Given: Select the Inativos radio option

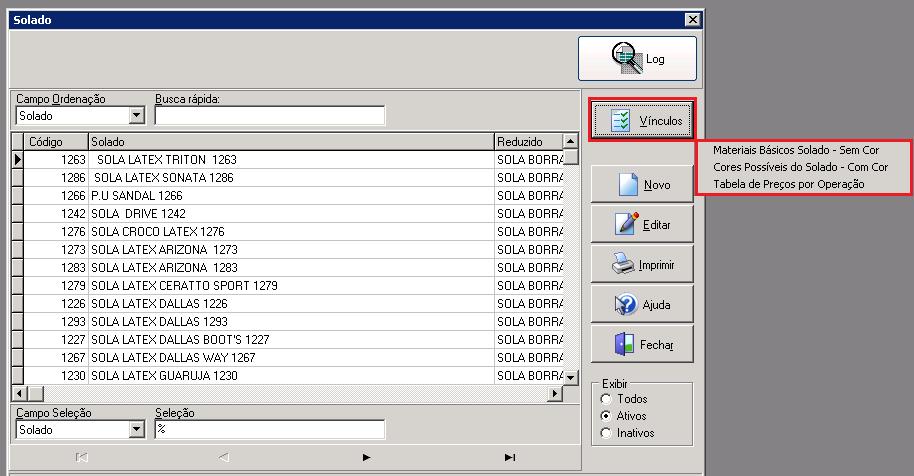Looking at the screenshot, I should (x=628, y=433).
